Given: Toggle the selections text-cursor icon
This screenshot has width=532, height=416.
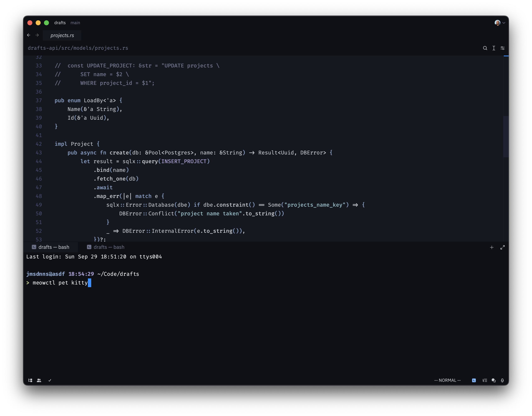Looking at the screenshot, I should [494, 48].
